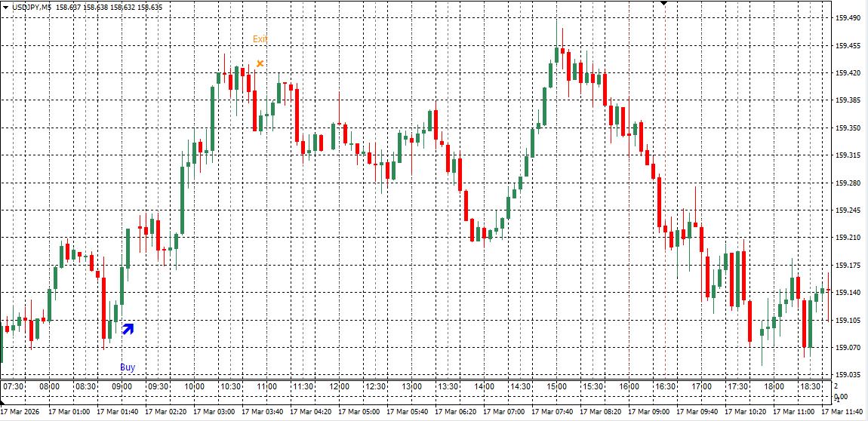Click the orange Exit cross marker
868x421 pixels.
(x=260, y=63)
